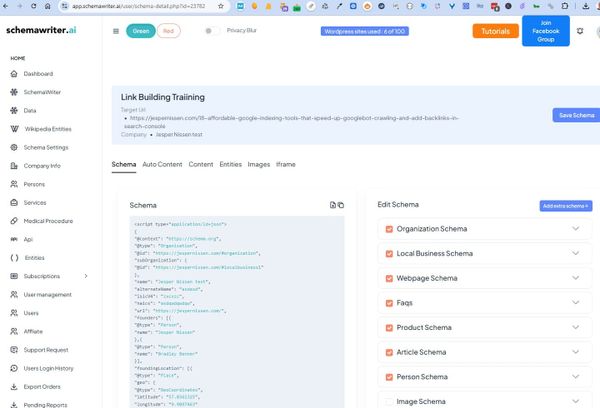
Task: Switch to the Auto Content tab
Action: pyautogui.click(x=162, y=164)
